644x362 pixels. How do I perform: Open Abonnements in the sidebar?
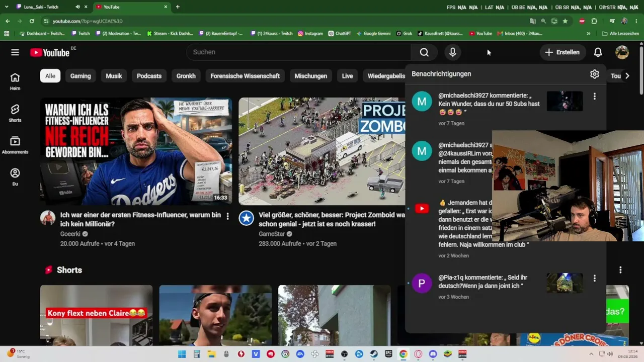click(15, 145)
